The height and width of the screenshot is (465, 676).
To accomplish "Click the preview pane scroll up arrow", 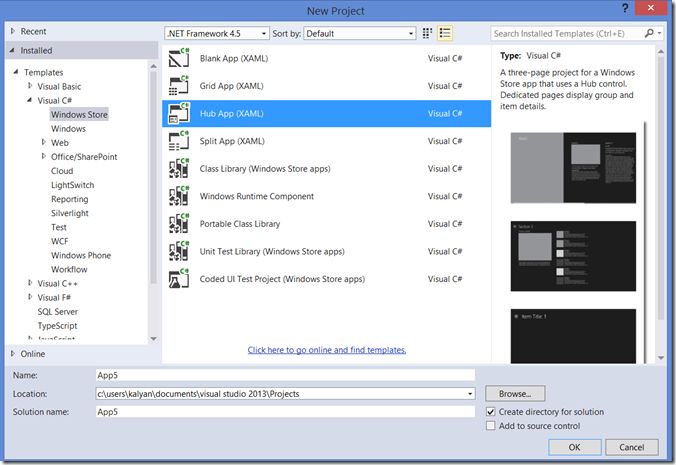I will pyautogui.click(x=661, y=52).
